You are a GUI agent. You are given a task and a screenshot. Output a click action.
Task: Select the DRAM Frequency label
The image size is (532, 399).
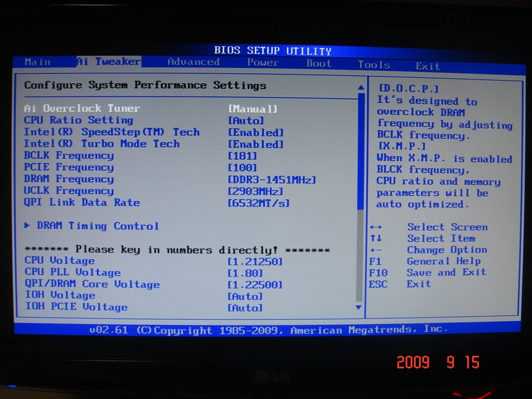click(x=69, y=179)
